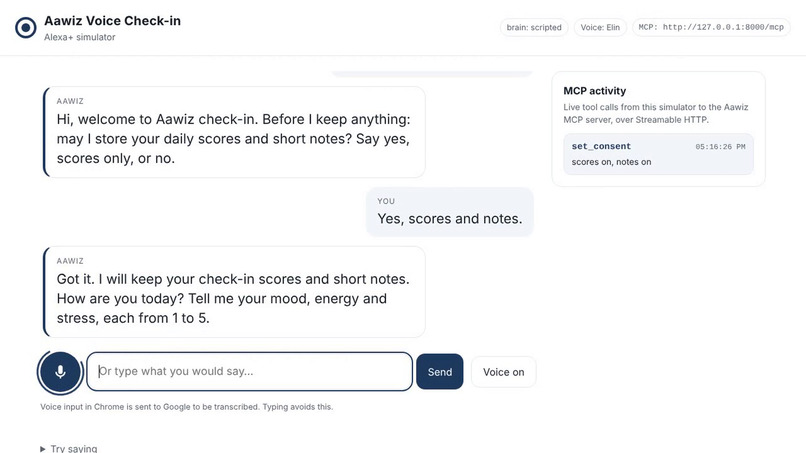Open the set_consent activity entry

pos(658,154)
